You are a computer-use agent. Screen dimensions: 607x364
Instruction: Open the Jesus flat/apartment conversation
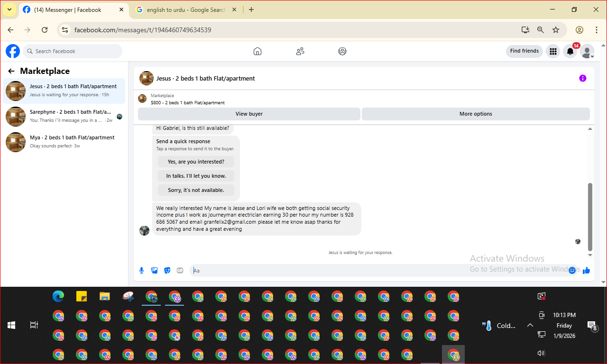coord(64,91)
